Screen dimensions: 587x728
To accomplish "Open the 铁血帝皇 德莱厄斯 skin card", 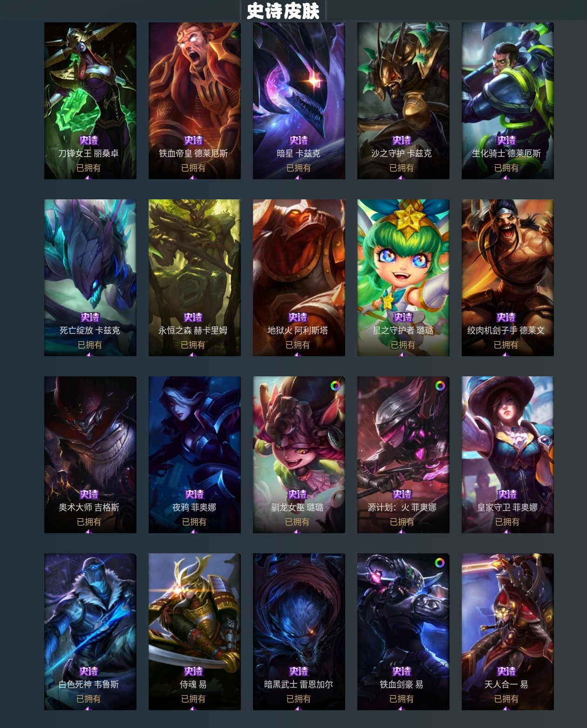I will point(195,101).
